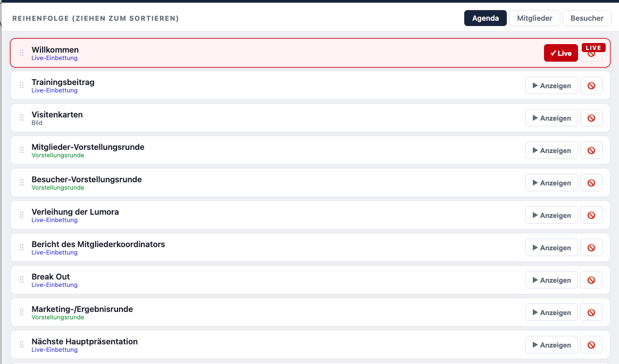This screenshot has height=364, width=619.
Task: Select the Agenda tab
Action: (485, 18)
